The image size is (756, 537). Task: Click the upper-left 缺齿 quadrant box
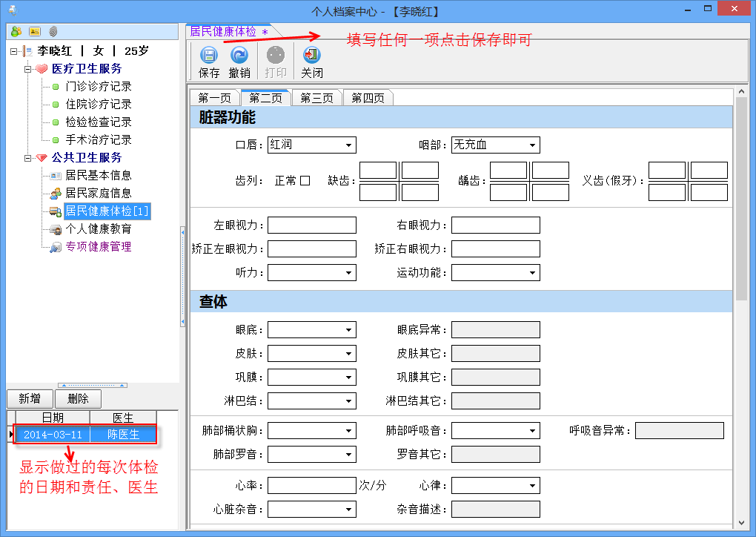[x=378, y=171]
